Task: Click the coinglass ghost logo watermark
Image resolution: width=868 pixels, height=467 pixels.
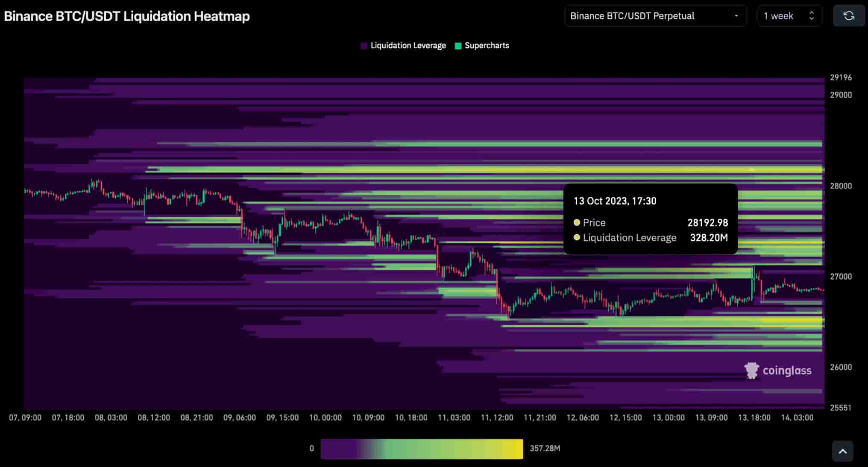Action: click(x=751, y=370)
